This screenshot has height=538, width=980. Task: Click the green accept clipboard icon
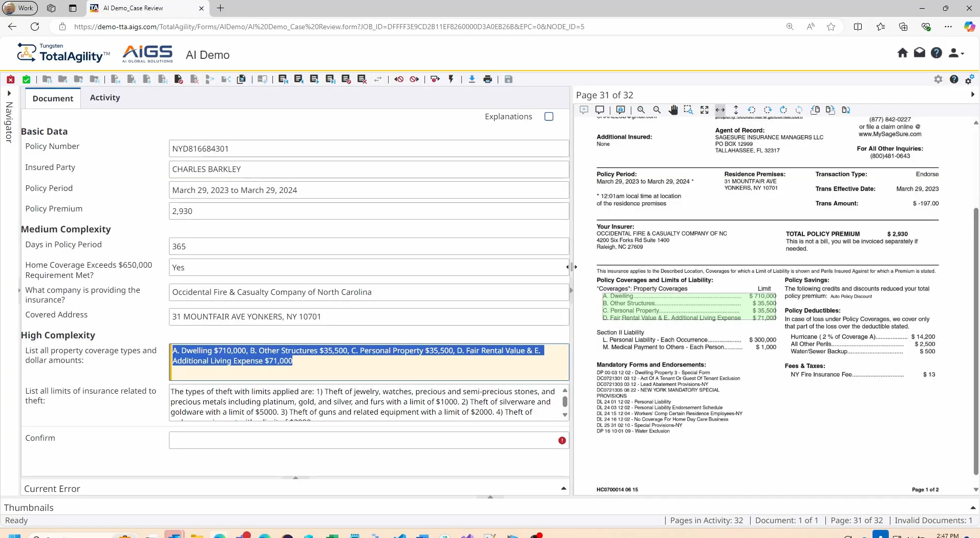26,79
